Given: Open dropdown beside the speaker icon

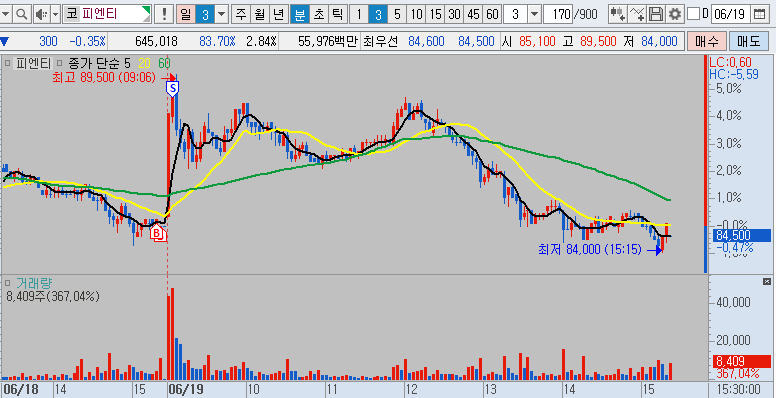Looking at the screenshot, I should click(55, 14).
